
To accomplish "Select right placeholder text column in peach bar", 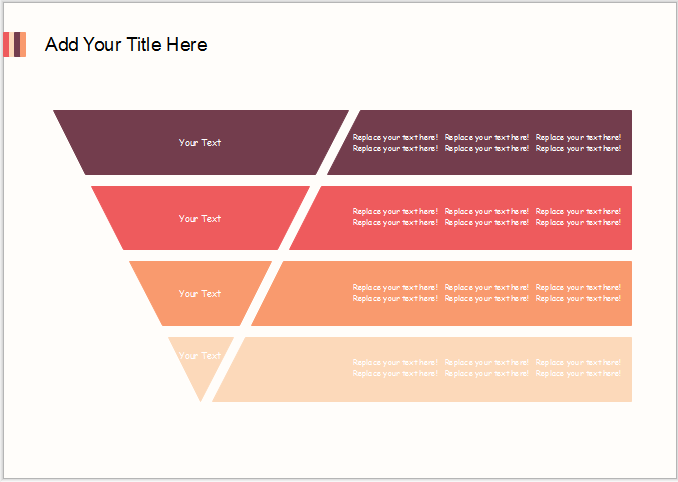I will pos(578,368).
